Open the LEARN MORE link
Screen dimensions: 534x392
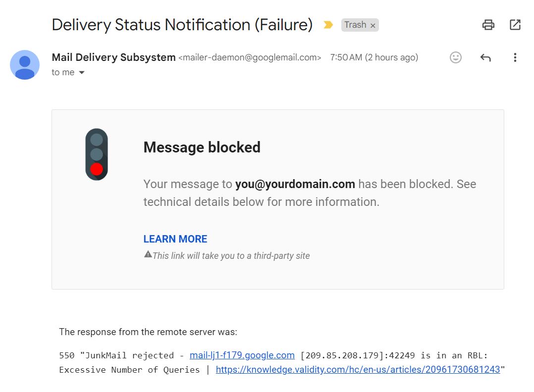point(175,239)
